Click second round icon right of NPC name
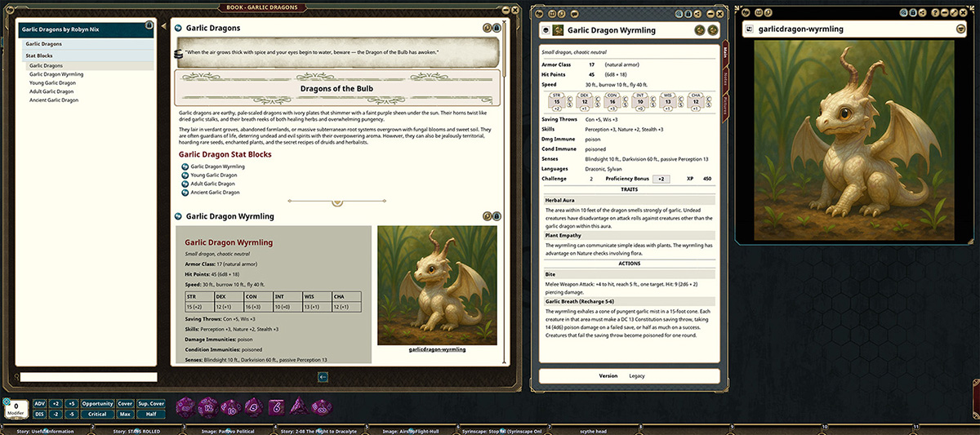Screen dimensions: 980x435 pos(713,30)
